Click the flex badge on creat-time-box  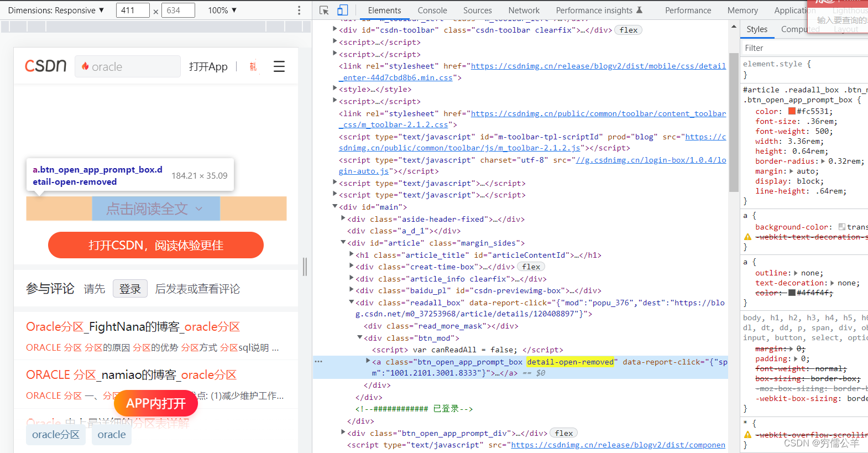tap(531, 267)
